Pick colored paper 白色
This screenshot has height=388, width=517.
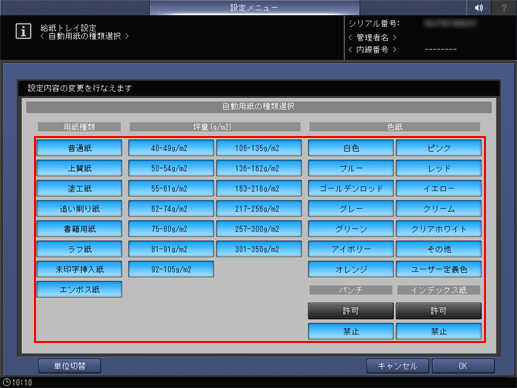351,148
